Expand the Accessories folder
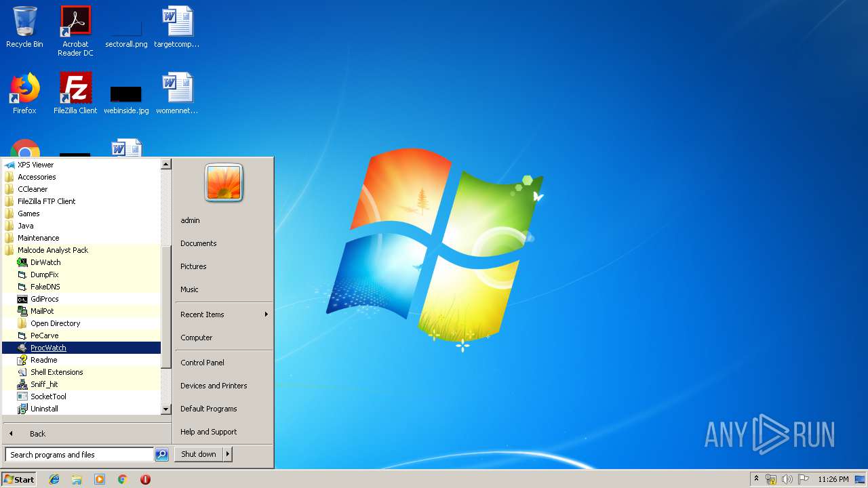Image resolution: width=868 pixels, height=488 pixels. [81, 177]
